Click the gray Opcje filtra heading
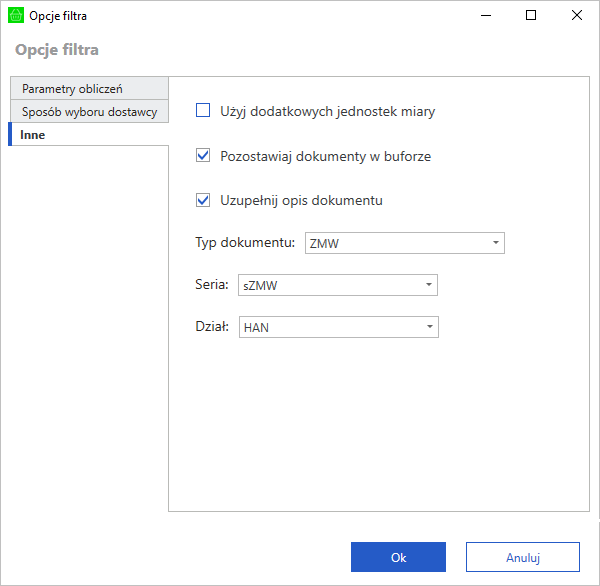 (x=57, y=50)
